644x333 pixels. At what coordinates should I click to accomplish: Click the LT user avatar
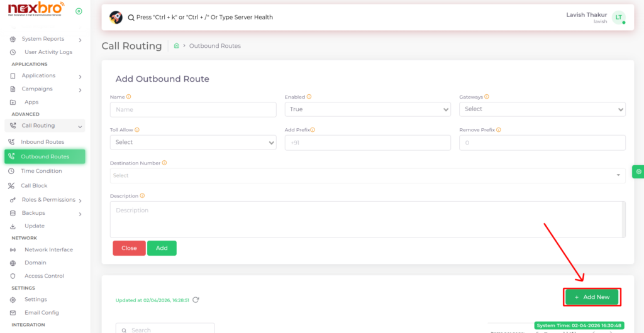(619, 18)
